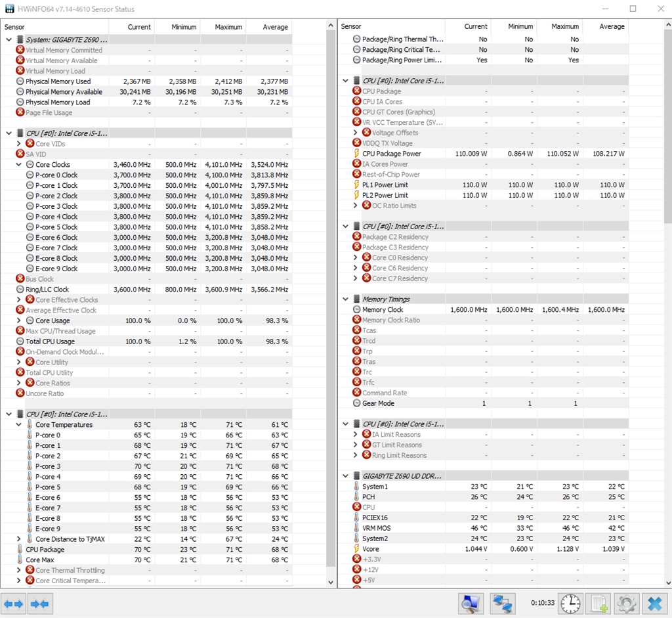Click chip icon of System: GIGABYTE Z690 group
672x618 pixels.
pyautogui.click(x=20, y=39)
